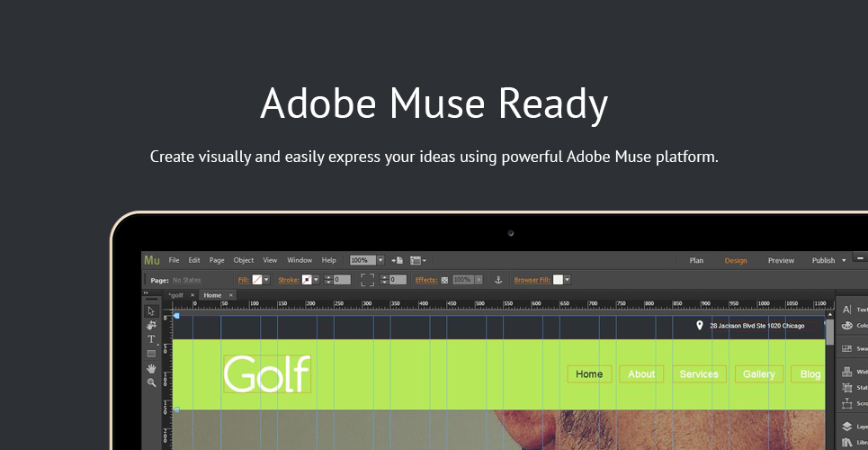Open the Help menu

[329, 260]
